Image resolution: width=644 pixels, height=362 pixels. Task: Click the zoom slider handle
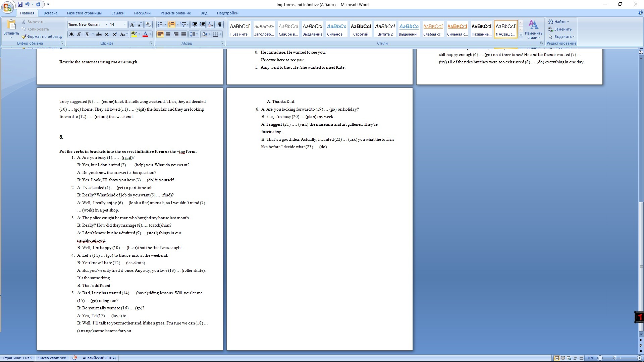[x=614, y=358]
